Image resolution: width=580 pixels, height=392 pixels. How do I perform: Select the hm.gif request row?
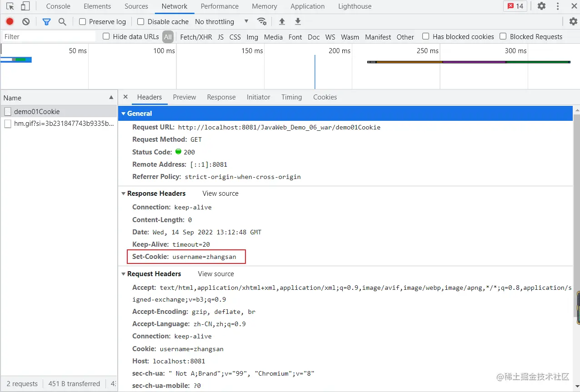coord(59,124)
